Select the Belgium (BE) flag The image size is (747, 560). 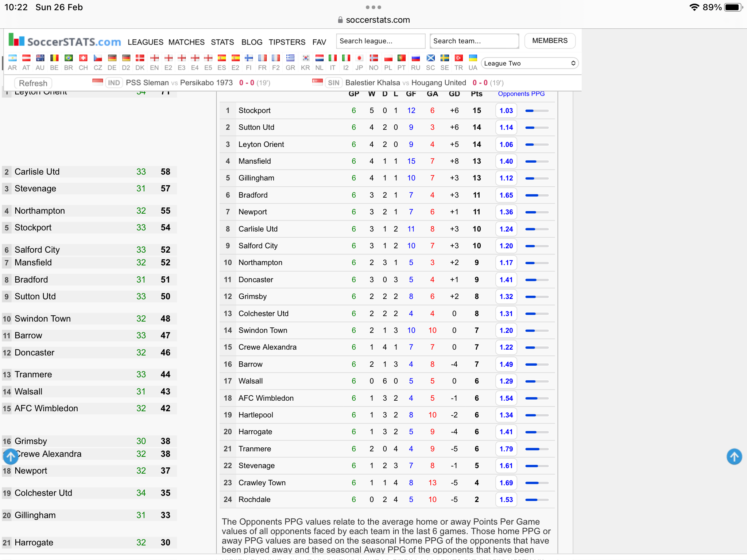pos(54,58)
